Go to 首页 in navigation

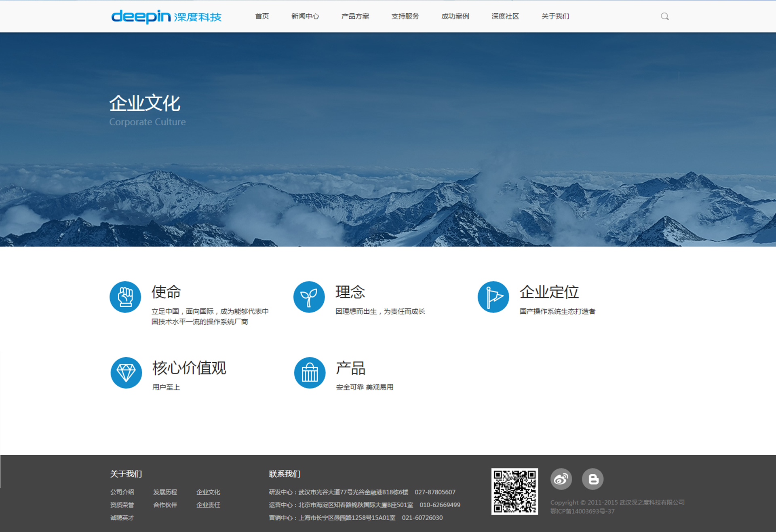262,16
